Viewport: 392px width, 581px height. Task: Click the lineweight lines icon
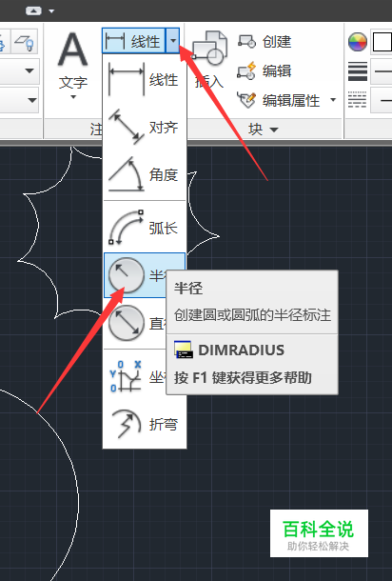point(358,70)
